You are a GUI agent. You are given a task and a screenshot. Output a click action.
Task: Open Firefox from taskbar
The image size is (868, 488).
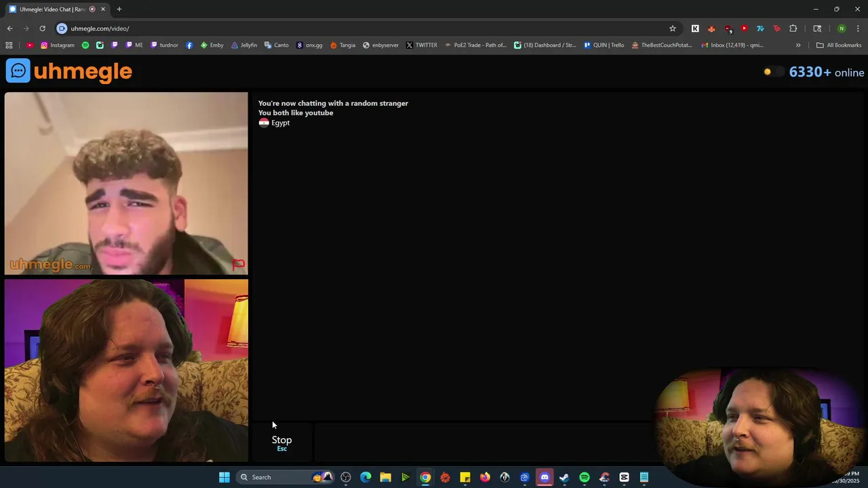485,477
